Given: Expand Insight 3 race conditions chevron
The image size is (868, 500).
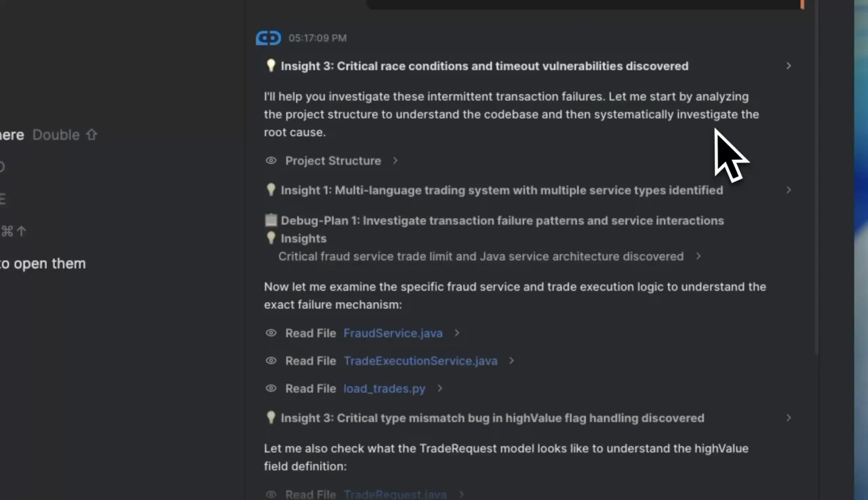Looking at the screenshot, I should tap(789, 66).
